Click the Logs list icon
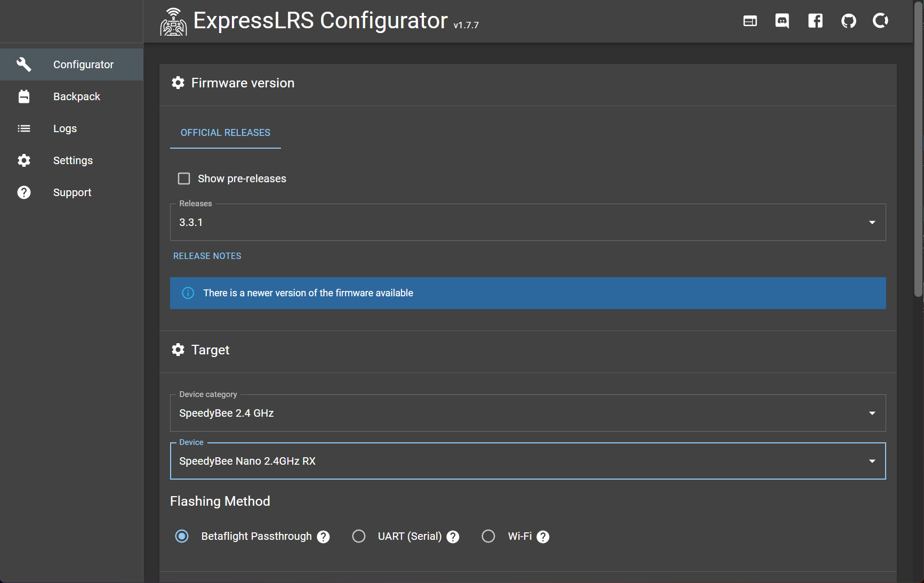The image size is (924, 583). coord(24,128)
